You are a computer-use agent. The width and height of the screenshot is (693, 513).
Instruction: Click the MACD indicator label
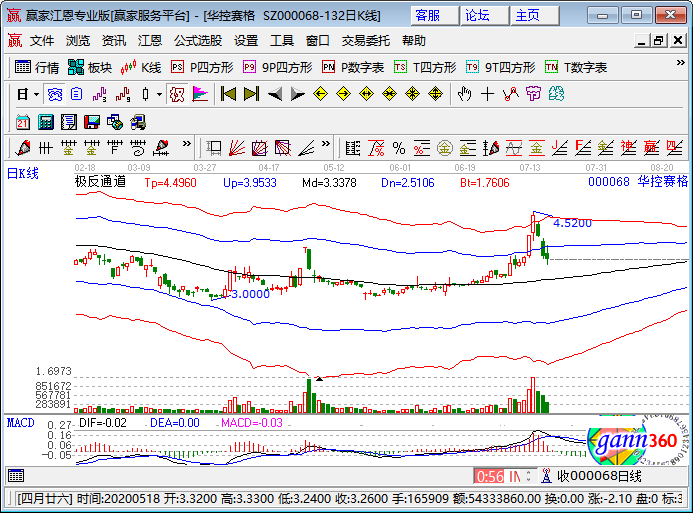(20, 423)
